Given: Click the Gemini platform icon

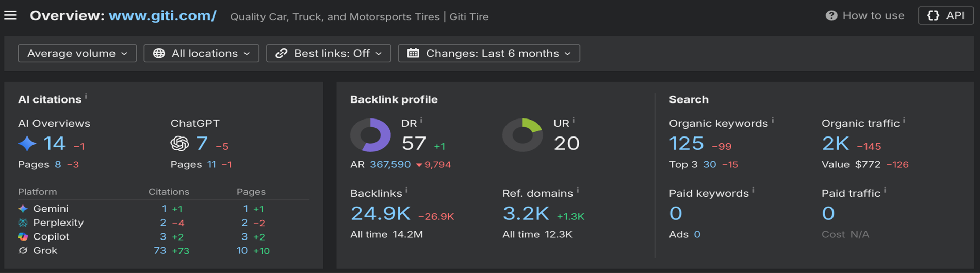Looking at the screenshot, I should [23, 209].
